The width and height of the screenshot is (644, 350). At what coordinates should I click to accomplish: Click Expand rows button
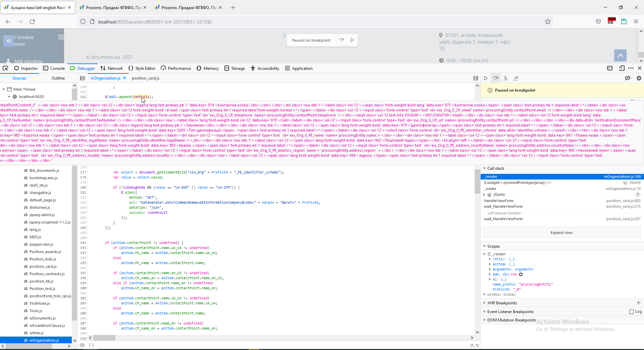tap(561, 233)
